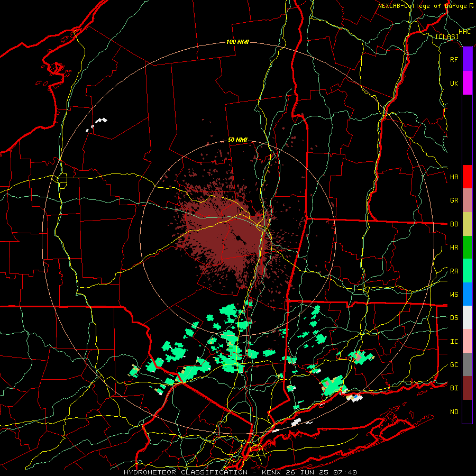Screen dimensions: 476x476
Task: Click the magenta UK color swatch
Action: click(x=467, y=83)
